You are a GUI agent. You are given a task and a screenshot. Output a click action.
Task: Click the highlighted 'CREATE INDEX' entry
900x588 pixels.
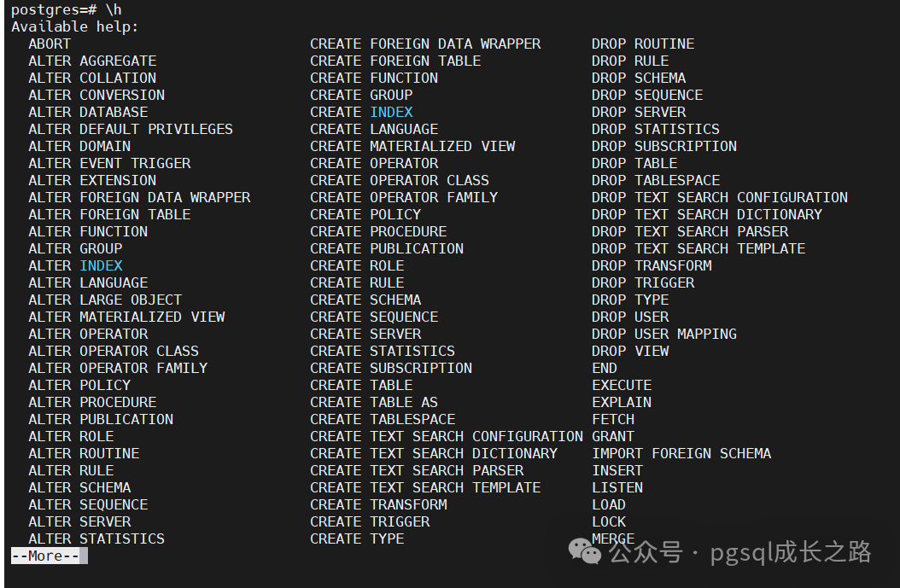pyautogui.click(x=361, y=112)
